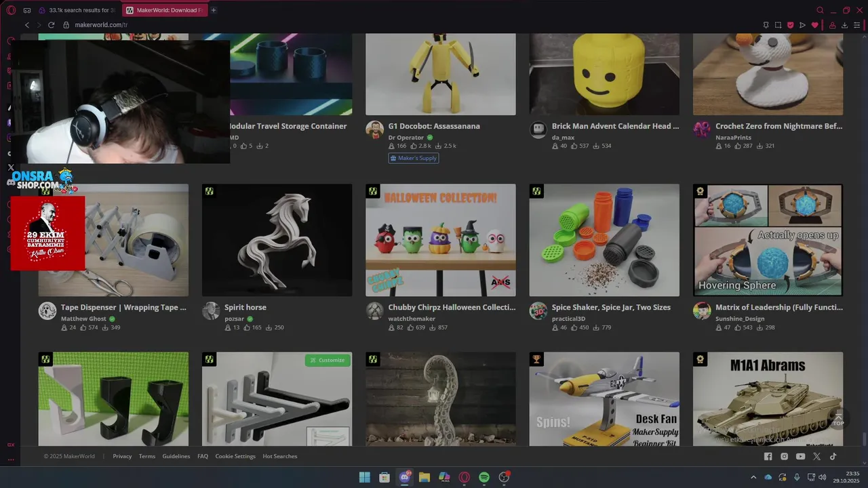Open MakerWorld's Instagram icon
The image size is (868, 488).
pyautogui.click(x=784, y=456)
